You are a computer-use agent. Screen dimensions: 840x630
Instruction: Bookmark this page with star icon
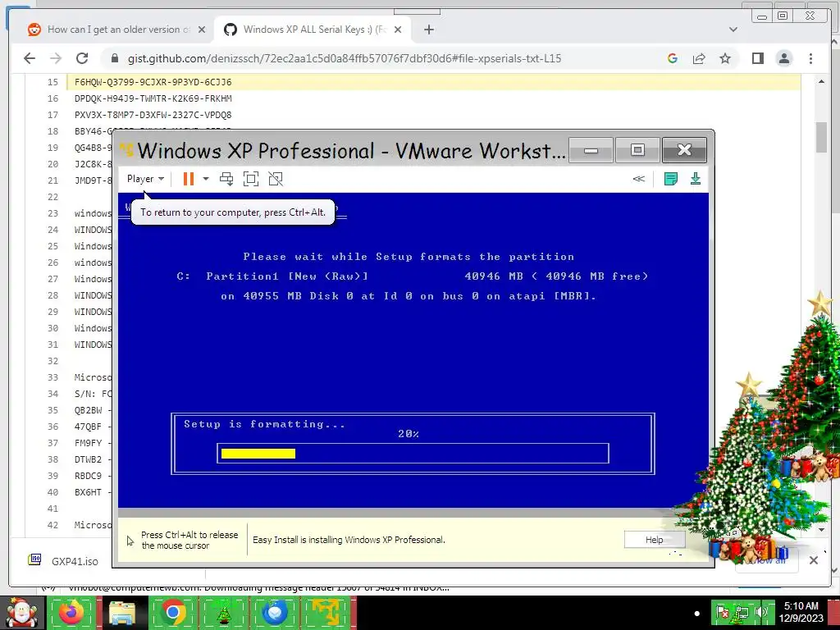click(x=725, y=58)
